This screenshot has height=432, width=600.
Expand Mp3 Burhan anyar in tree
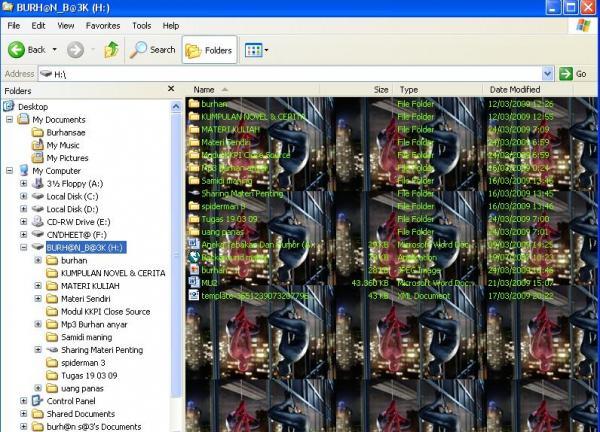click(x=38, y=324)
